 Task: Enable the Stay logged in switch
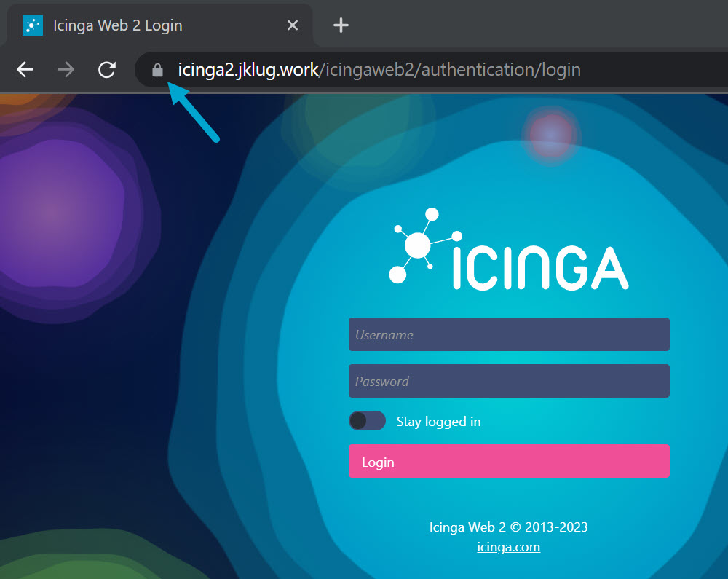click(x=367, y=421)
